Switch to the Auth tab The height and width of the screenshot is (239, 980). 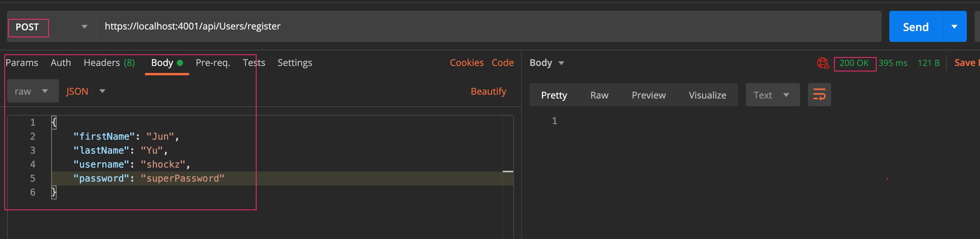61,63
